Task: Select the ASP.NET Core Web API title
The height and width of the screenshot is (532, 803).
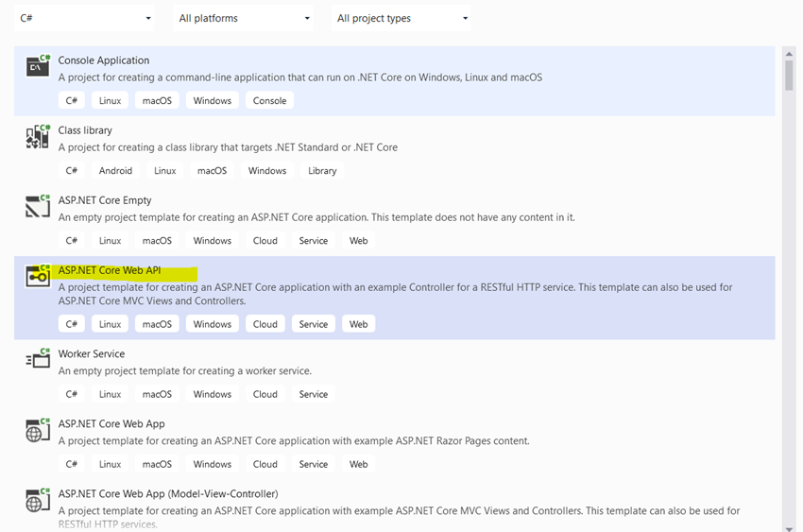Action: click(109, 270)
